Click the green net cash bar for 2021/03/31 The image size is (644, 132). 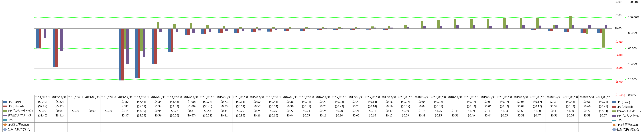603,38
